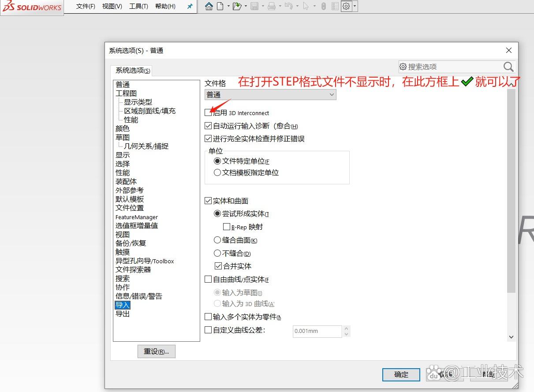Image resolution: width=534 pixels, height=392 pixels.
Task: Expand the Print dropdown arrow
Action: (x=280, y=6)
